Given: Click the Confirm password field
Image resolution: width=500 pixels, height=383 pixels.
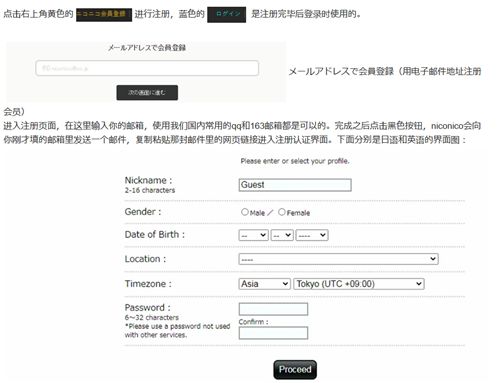Looking at the screenshot, I should [x=273, y=333].
